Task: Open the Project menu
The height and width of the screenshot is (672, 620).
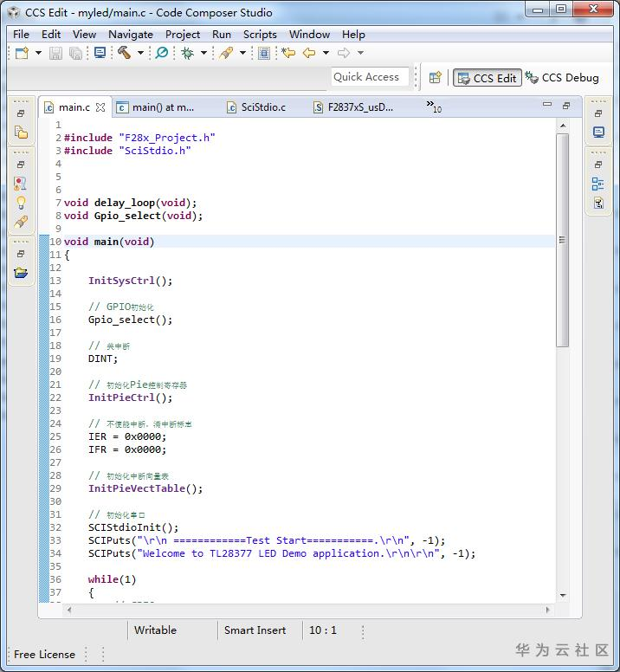Action: (x=182, y=34)
